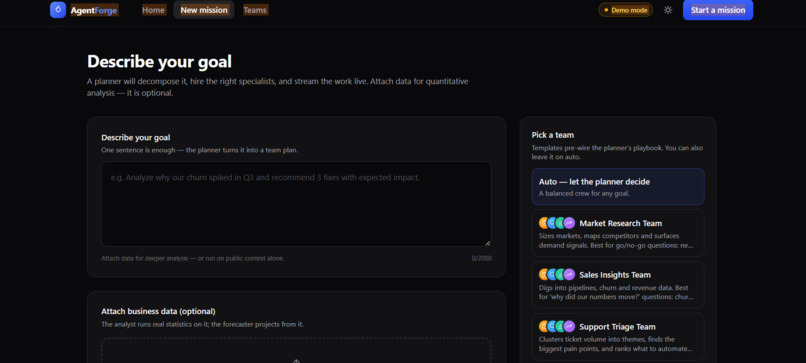Click purple trend avatar in Market Research Team
The image size is (806, 363).
(569, 223)
